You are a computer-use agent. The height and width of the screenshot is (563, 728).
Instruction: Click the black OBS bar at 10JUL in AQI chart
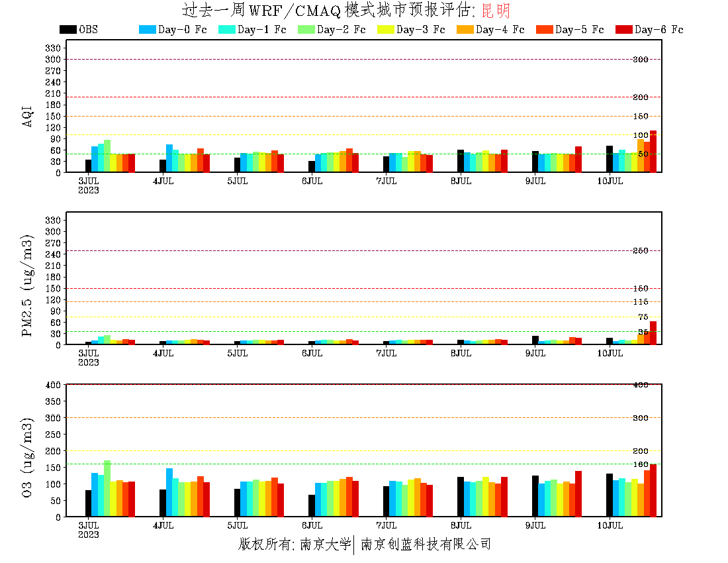click(610, 159)
